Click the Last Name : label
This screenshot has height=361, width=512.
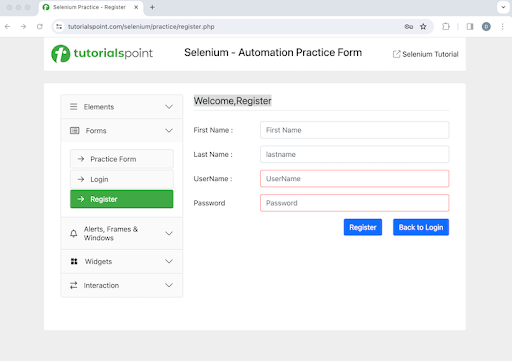[x=213, y=154]
